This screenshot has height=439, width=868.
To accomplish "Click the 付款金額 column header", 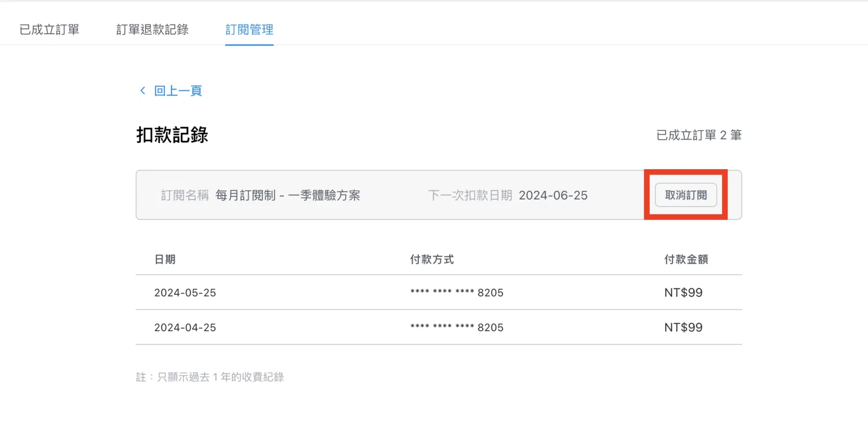I will [686, 259].
